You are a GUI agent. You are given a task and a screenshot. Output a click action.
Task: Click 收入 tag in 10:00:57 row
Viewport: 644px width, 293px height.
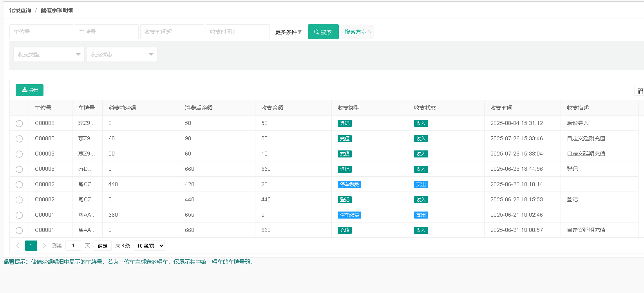pos(421,230)
